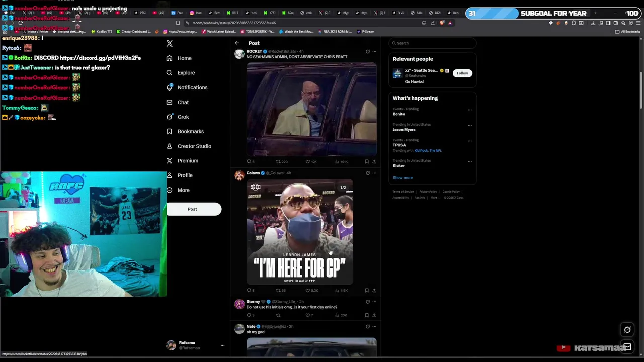
Task: Open options for Kicker trend
Action: coord(470,161)
